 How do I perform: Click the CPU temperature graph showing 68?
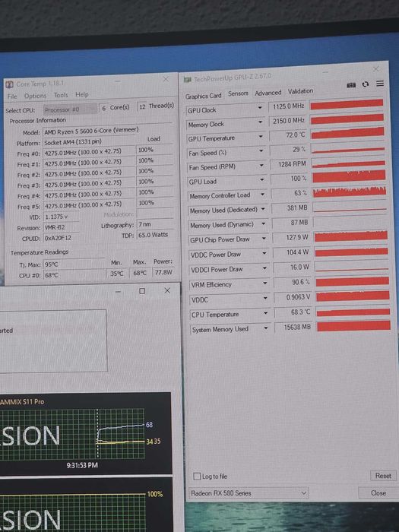pos(72,434)
